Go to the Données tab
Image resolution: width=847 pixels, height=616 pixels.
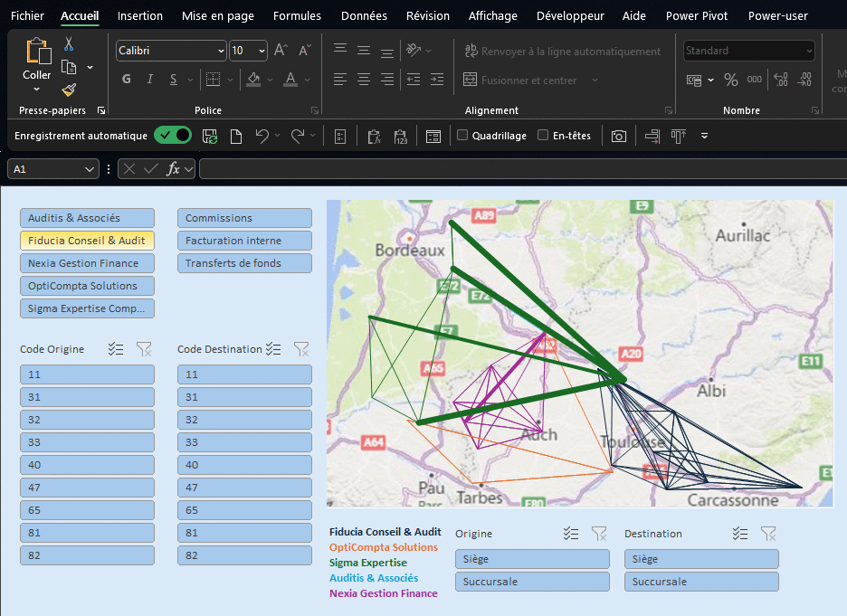[x=364, y=15]
